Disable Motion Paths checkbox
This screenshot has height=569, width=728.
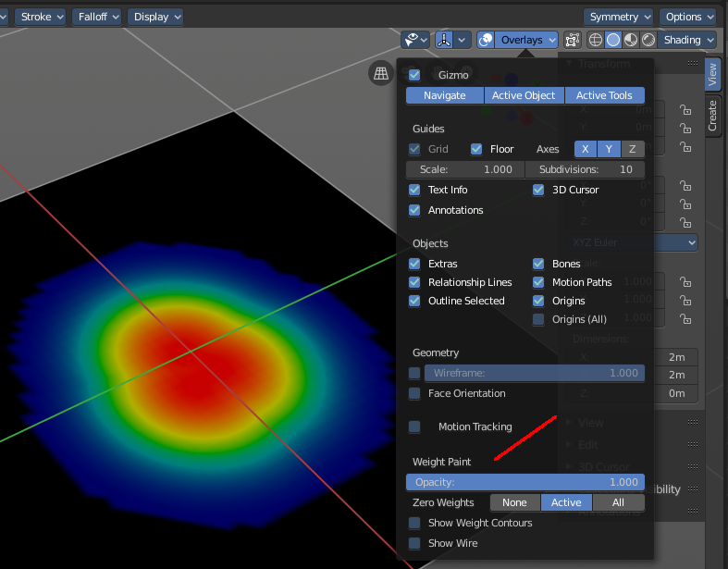(538, 282)
